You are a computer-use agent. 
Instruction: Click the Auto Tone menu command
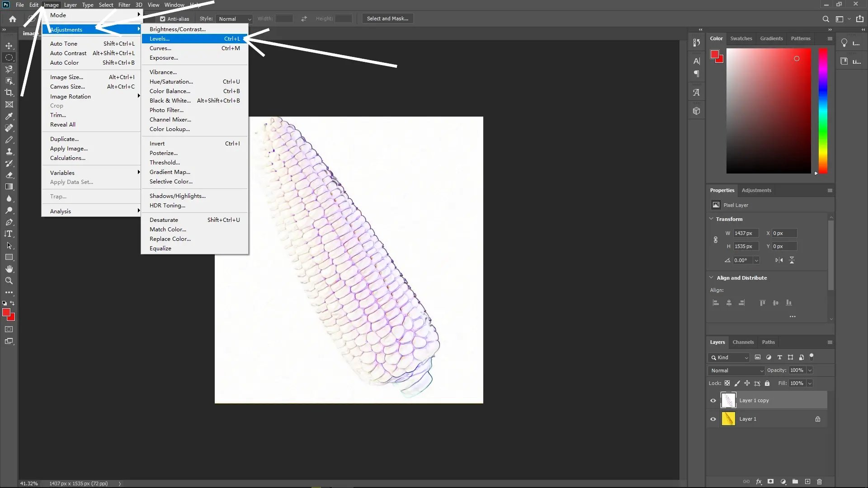coord(64,43)
